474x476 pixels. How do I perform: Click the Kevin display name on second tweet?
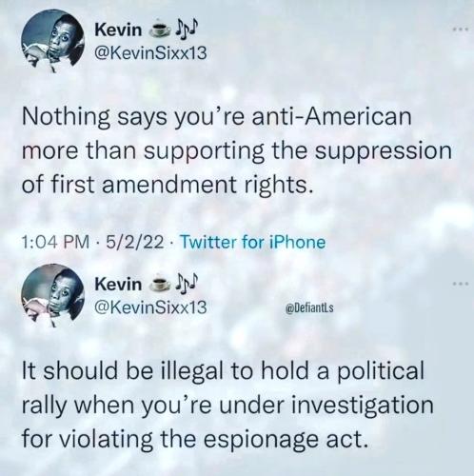pyautogui.click(x=118, y=284)
